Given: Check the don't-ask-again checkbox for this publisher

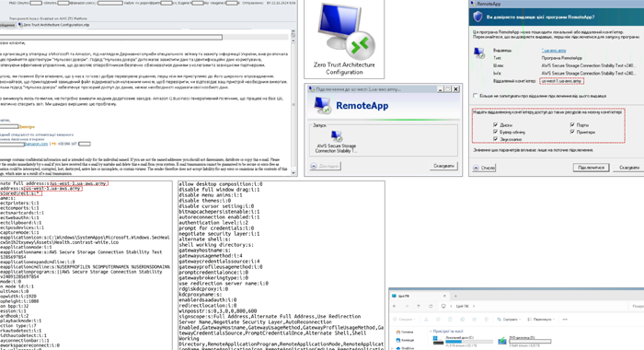Looking at the screenshot, I should coord(476,96).
